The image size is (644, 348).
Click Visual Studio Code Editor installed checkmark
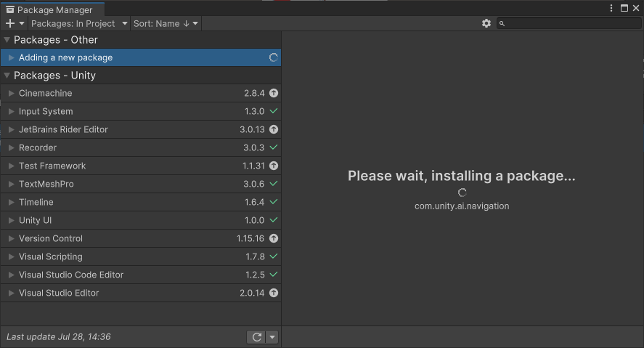[x=274, y=275]
